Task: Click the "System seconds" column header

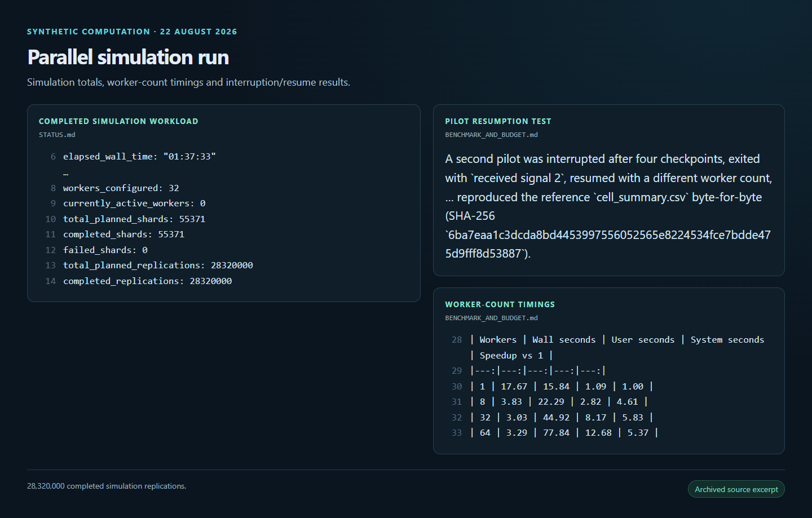Action: (x=727, y=340)
